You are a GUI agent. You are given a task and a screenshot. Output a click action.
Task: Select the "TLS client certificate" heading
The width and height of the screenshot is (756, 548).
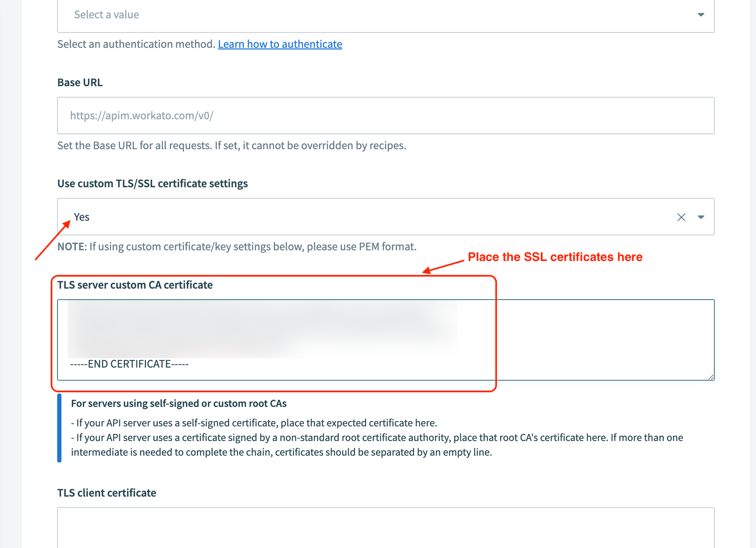(107, 492)
